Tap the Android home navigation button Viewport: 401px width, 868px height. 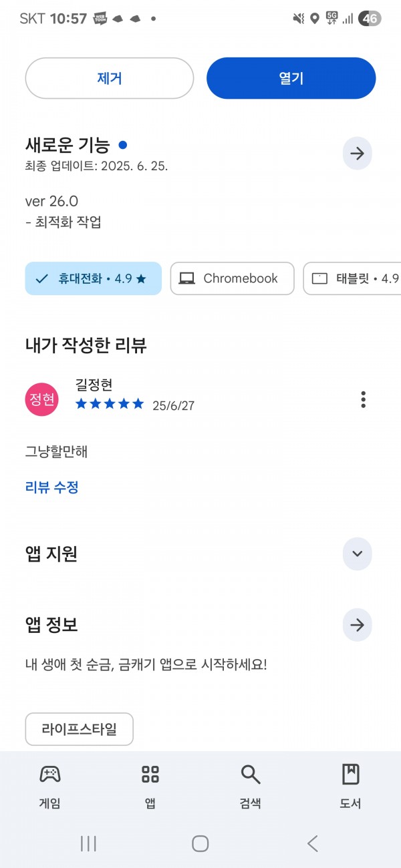tap(200, 843)
